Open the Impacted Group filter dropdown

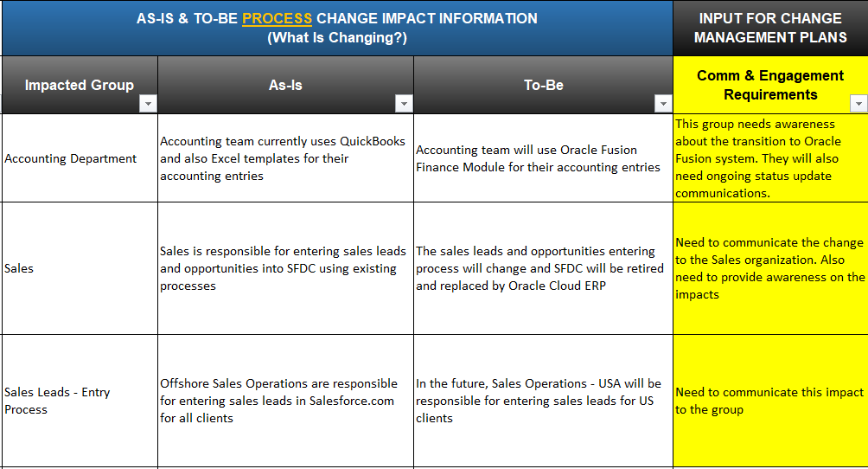pos(148,104)
